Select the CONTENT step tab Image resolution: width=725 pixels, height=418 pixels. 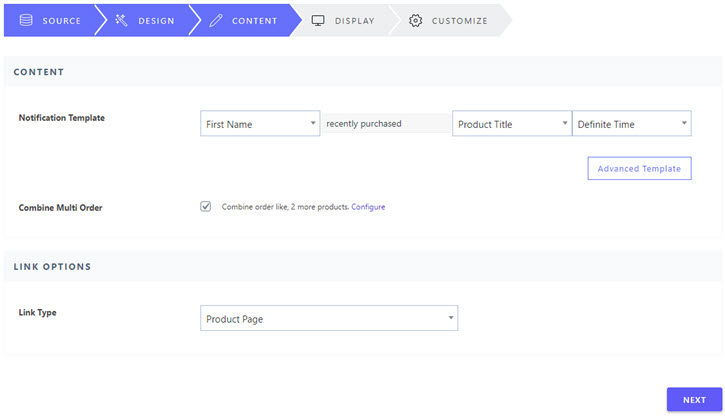[x=244, y=20]
